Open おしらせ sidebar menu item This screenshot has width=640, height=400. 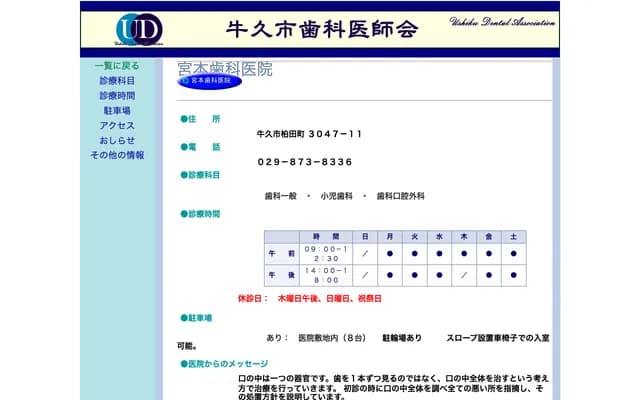click(x=117, y=140)
